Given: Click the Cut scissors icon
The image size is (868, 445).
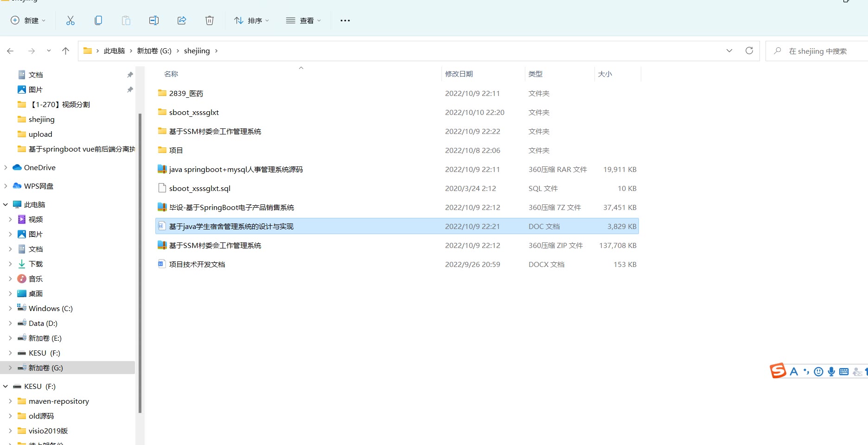Looking at the screenshot, I should coord(70,20).
